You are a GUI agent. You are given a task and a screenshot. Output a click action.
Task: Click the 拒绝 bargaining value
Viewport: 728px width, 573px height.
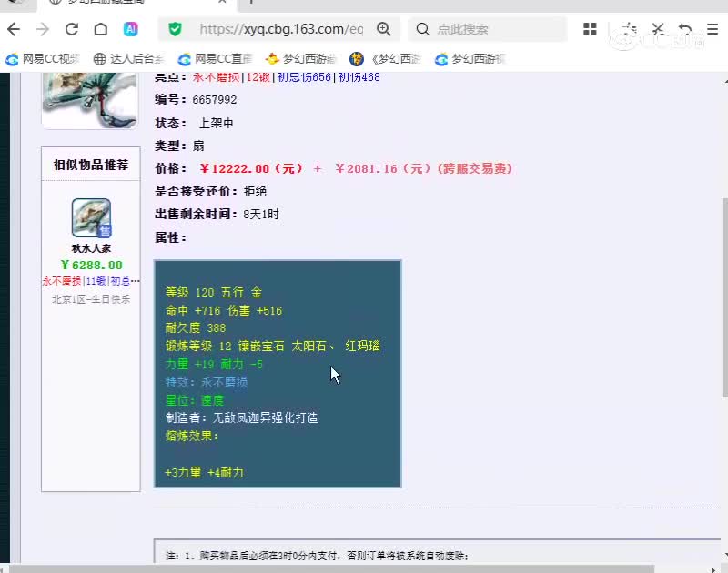pyautogui.click(x=255, y=192)
